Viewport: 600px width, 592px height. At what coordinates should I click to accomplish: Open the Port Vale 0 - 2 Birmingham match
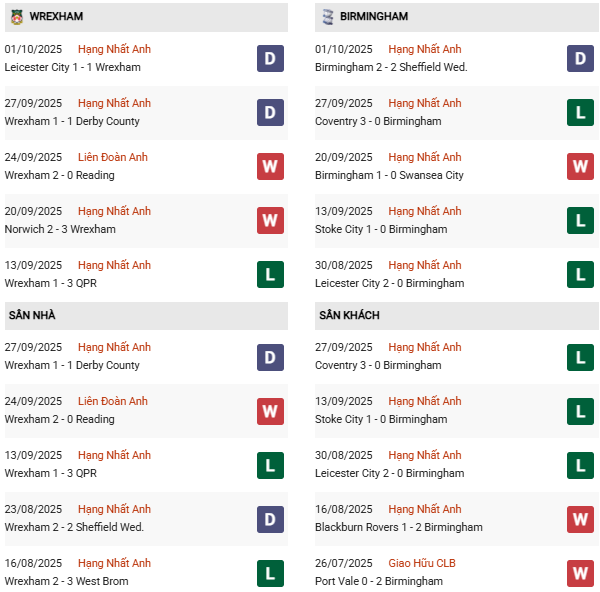pos(378,582)
